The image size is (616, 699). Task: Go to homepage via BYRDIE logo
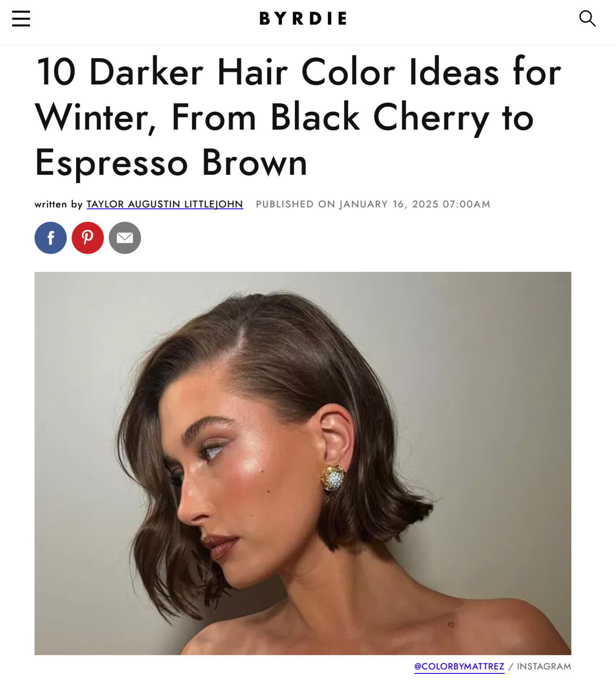303,18
